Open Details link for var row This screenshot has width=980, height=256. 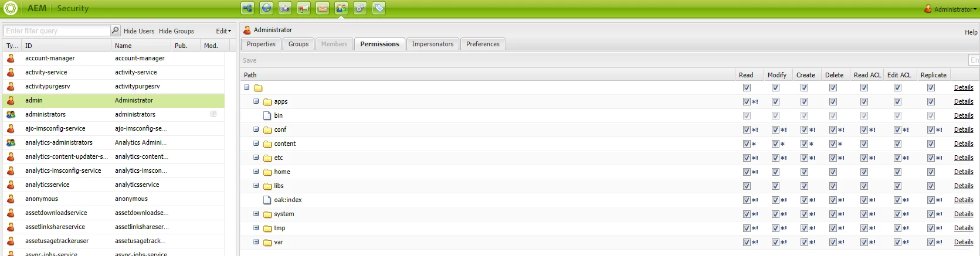[964, 242]
